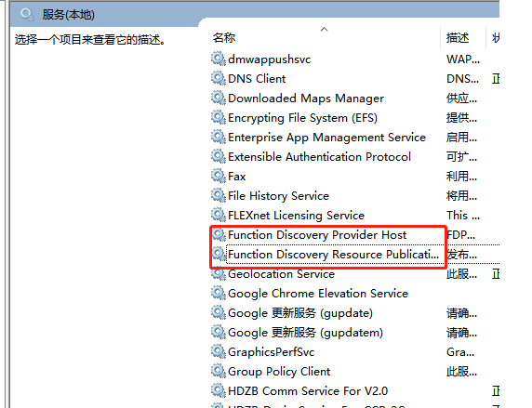
Task: Click the DNS... description cell
Action: pos(462,79)
